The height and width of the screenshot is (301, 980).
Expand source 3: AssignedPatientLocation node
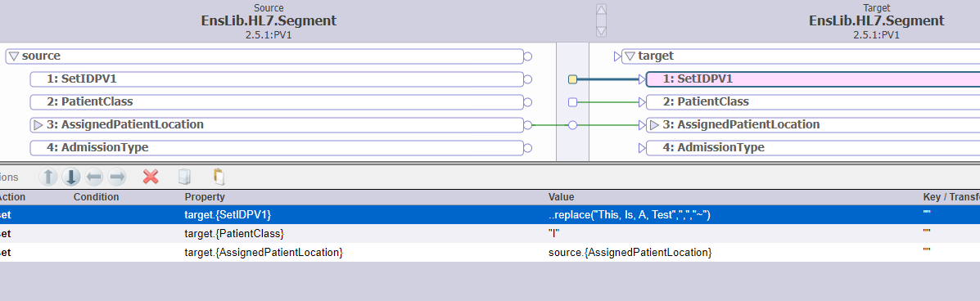coord(38,125)
